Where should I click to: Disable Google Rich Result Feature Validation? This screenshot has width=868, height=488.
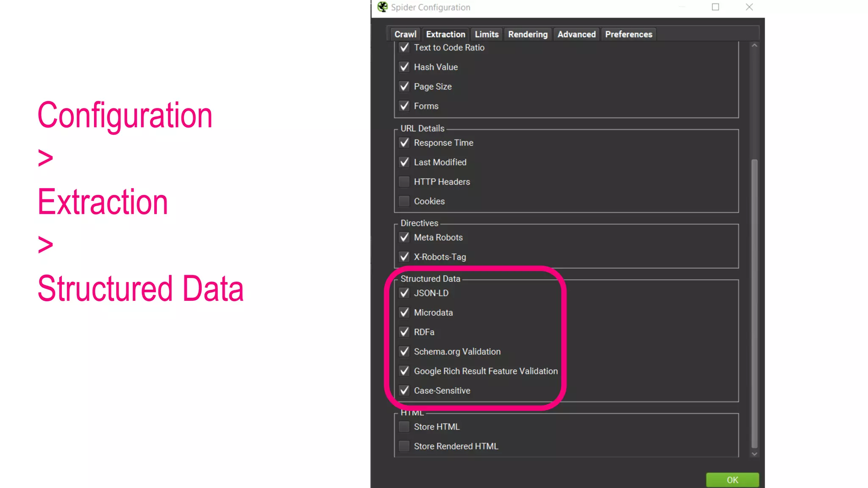[x=404, y=371]
